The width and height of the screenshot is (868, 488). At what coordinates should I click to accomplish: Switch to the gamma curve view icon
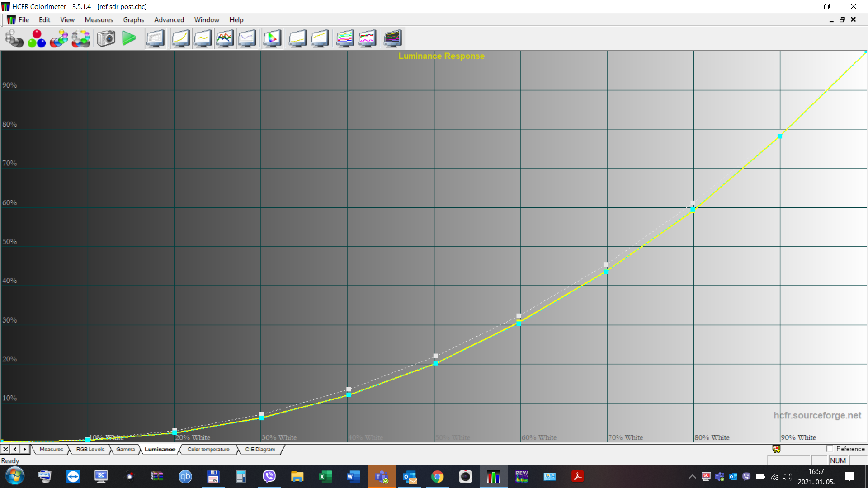(203, 38)
